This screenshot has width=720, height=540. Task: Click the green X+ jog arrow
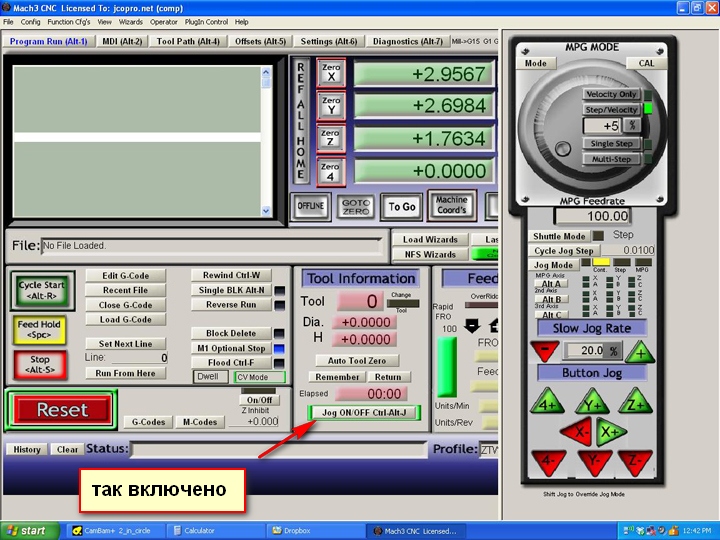(611, 432)
